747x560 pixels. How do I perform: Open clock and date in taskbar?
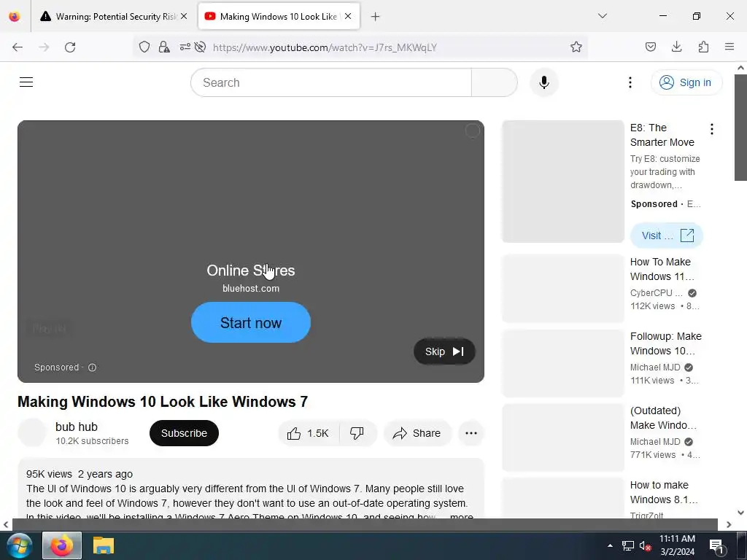[677, 545]
